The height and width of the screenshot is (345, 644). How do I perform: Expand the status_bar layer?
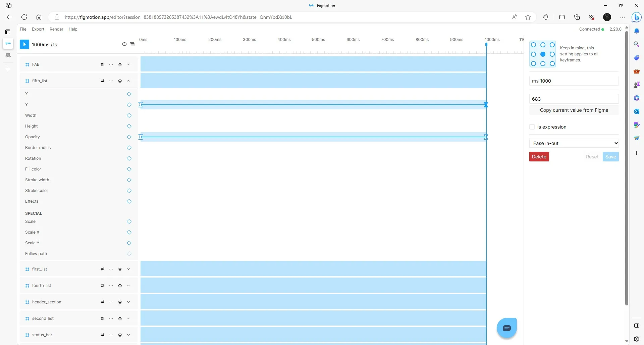(128, 335)
